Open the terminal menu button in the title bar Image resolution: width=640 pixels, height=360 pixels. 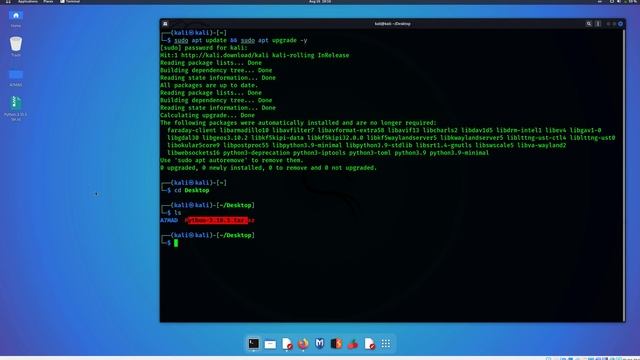click(x=598, y=24)
